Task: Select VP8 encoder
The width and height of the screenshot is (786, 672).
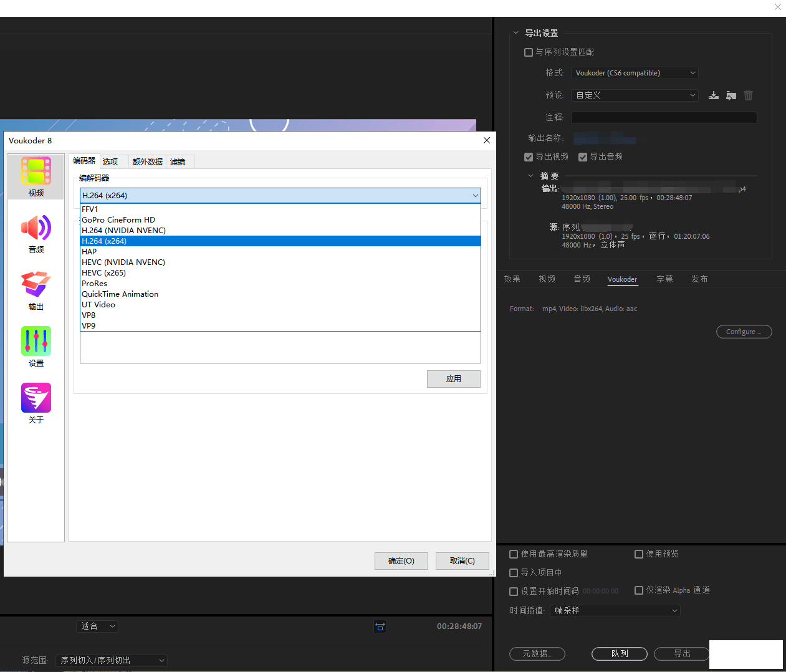Action: click(280, 315)
